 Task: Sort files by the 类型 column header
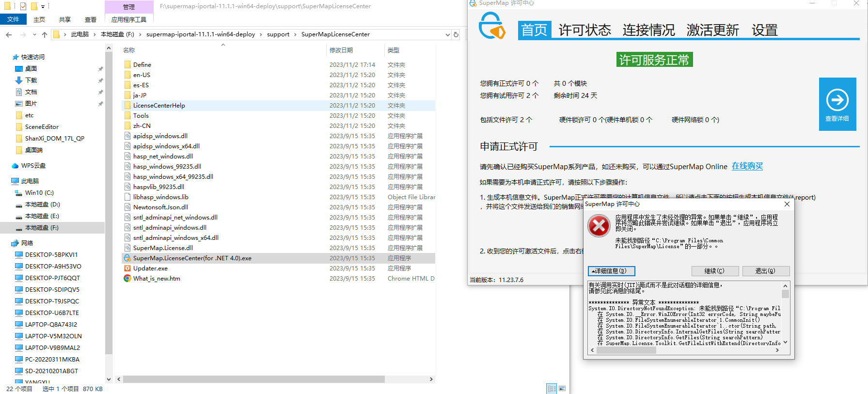394,50
